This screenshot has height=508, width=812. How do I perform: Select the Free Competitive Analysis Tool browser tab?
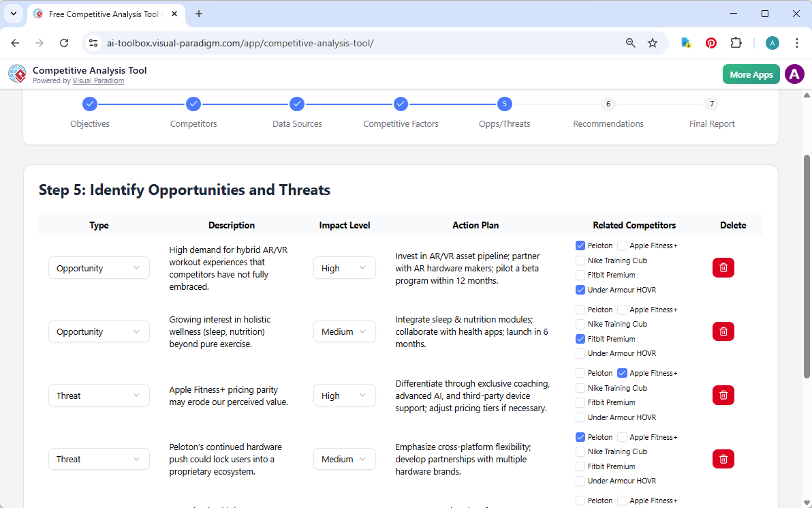pyautogui.click(x=102, y=14)
